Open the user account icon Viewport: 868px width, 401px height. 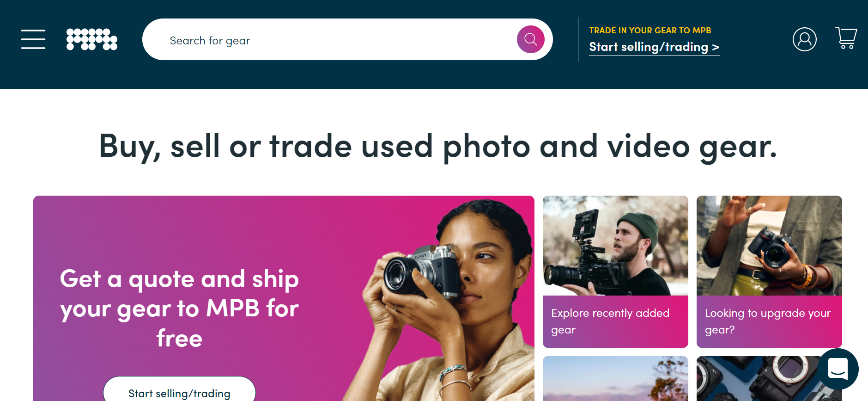[x=804, y=39]
